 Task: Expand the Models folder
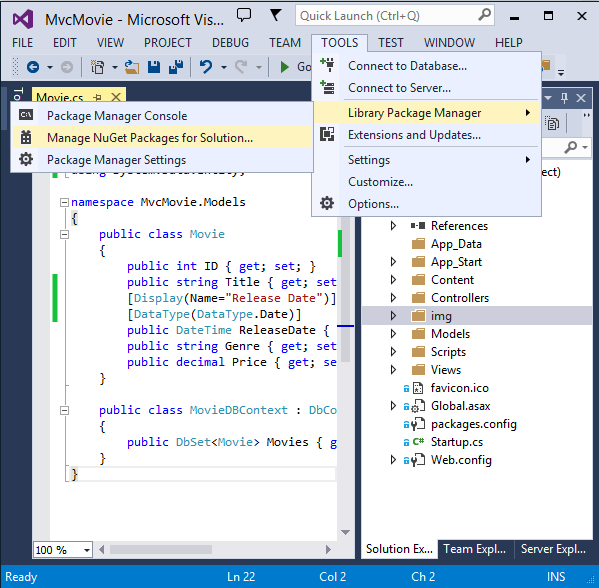(x=393, y=334)
